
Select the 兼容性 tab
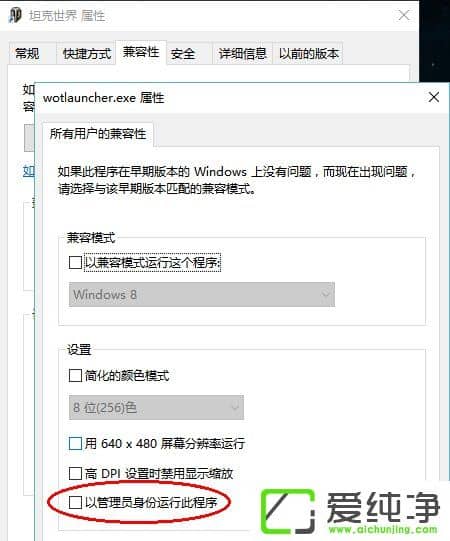pos(141,52)
